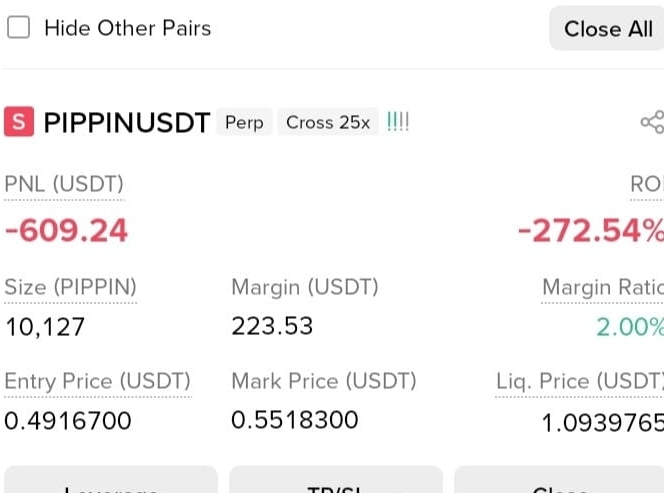Screen dimensions: 664x493
Task: Click the Close position button
Action: (559, 480)
